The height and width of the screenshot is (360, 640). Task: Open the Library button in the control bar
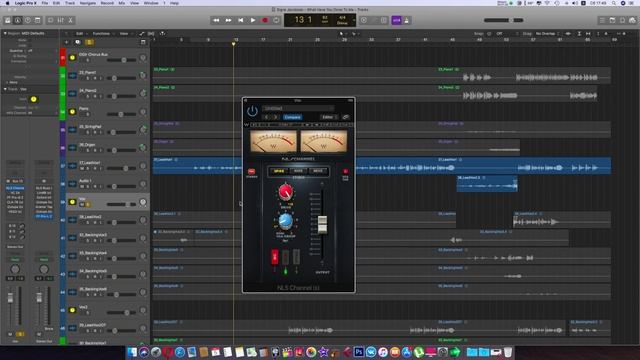click(8, 20)
